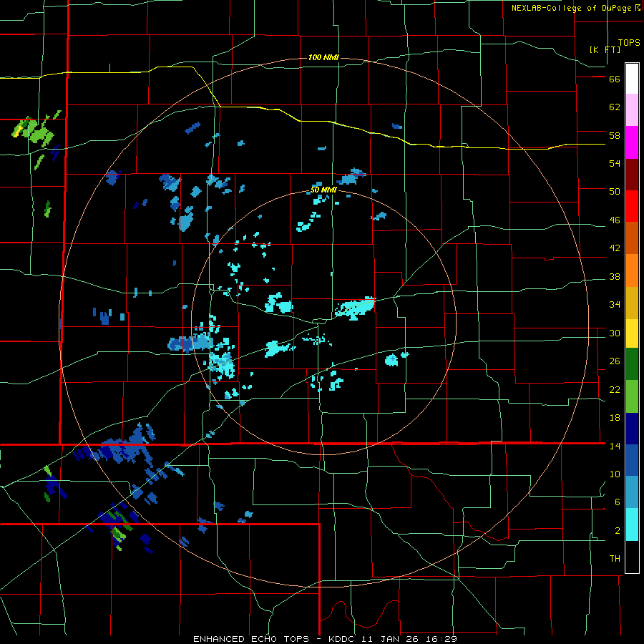Viewport: 644px width, 644px height.
Task: Click the 16:29 timestamp in the caption
Action: tap(440, 639)
